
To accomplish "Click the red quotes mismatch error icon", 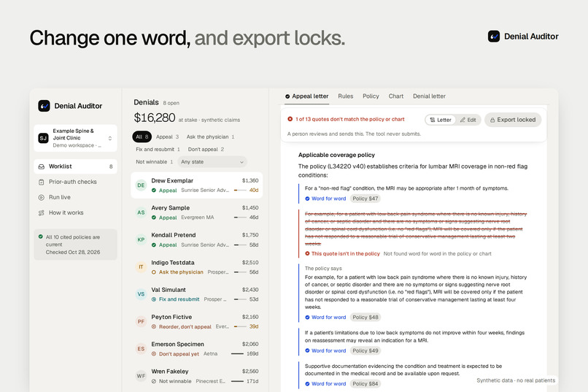I will 290,119.
